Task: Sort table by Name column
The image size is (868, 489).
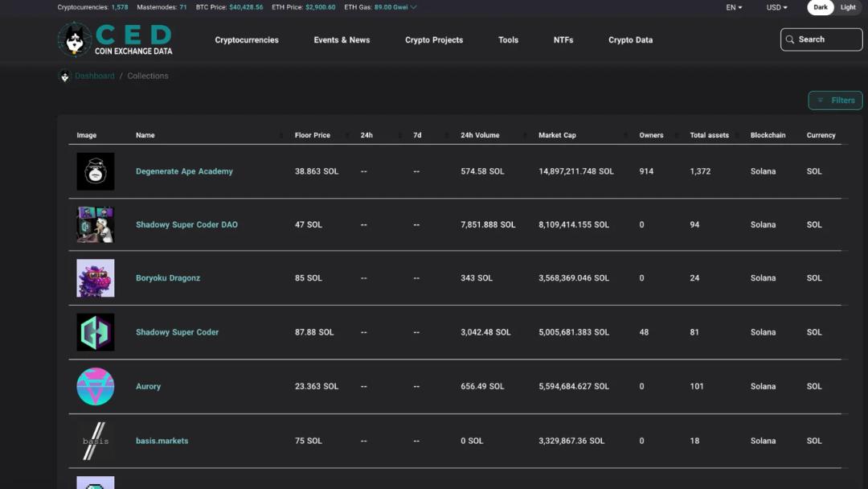Action: [x=145, y=135]
